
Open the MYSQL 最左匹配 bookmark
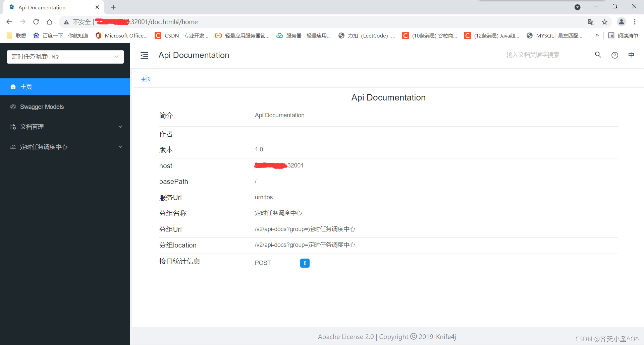554,36
